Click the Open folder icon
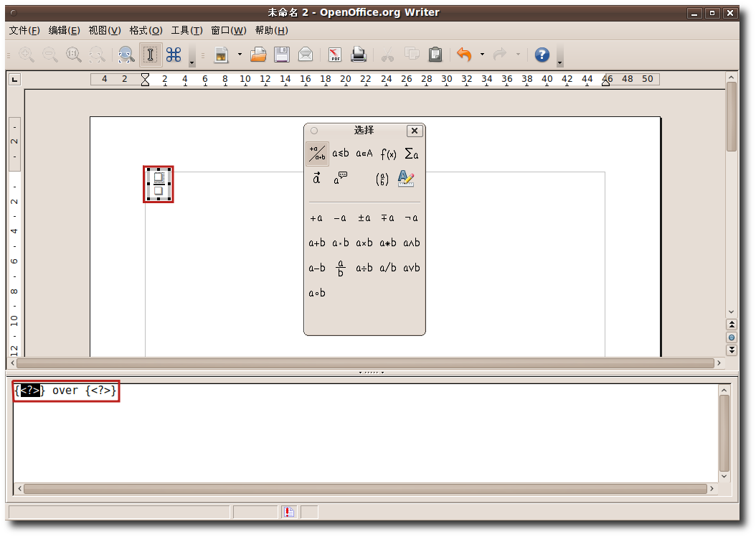This screenshot has width=756, height=537. pos(258,55)
